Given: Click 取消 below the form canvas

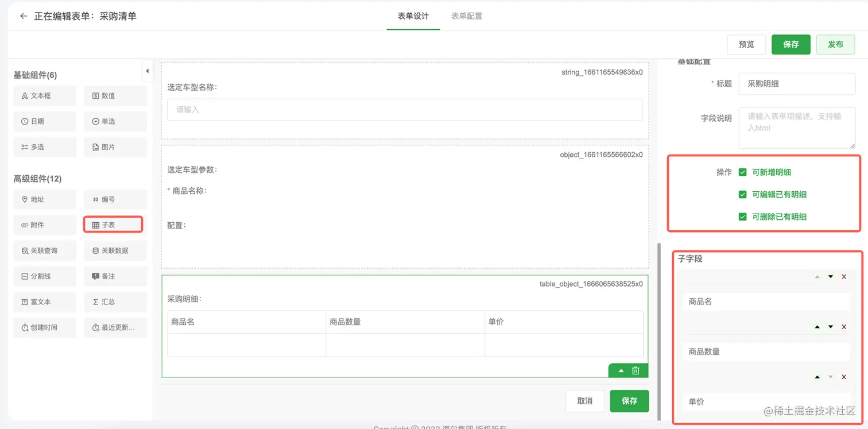Looking at the screenshot, I should pyautogui.click(x=585, y=401).
